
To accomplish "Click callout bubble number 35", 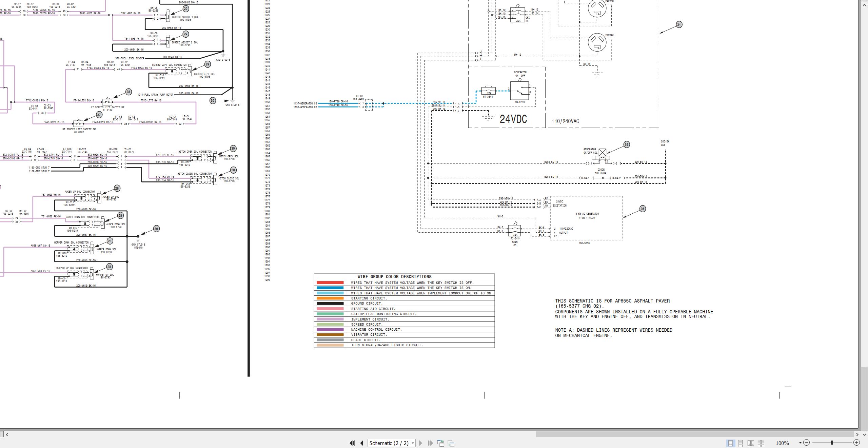I will pyautogui.click(x=626, y=144).
